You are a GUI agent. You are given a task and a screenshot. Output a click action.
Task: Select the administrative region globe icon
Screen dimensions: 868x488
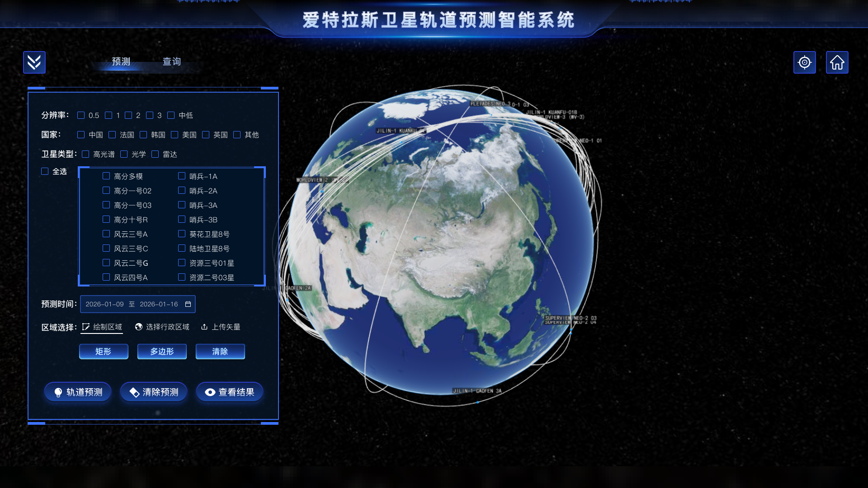(x=138, y=327)
